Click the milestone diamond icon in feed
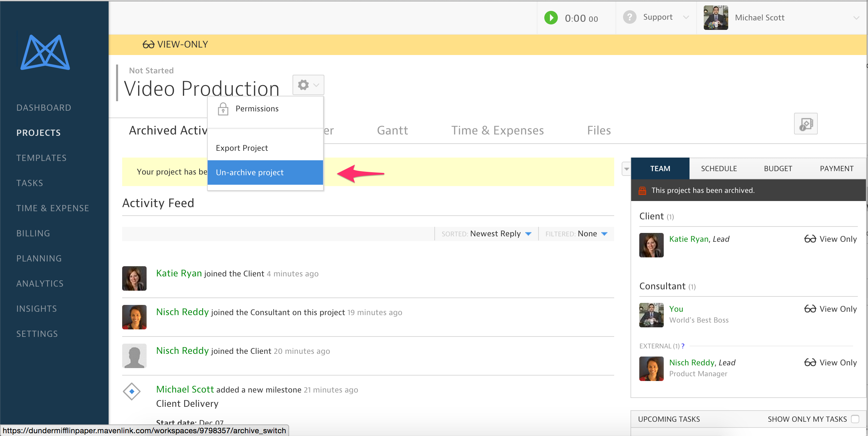 coord(132,391)
